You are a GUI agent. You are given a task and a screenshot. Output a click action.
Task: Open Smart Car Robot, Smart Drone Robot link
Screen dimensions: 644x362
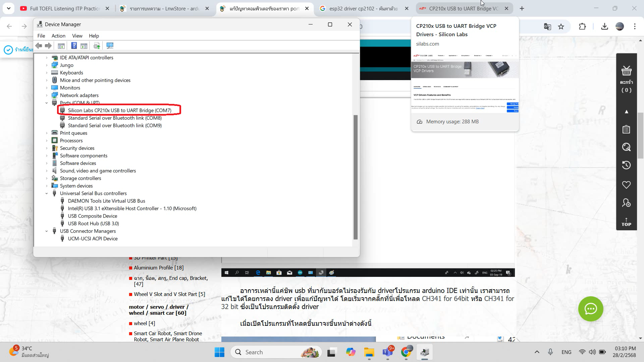click(168, 336)
